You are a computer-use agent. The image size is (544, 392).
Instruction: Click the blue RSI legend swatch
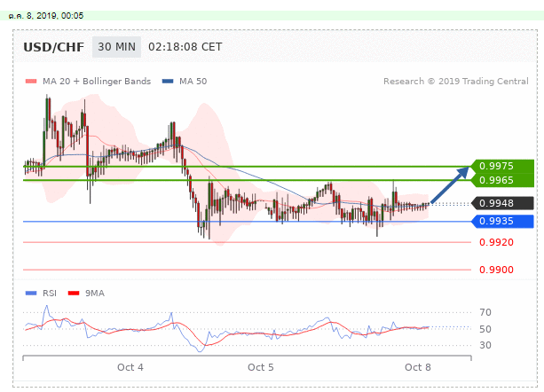click(31, 294)
